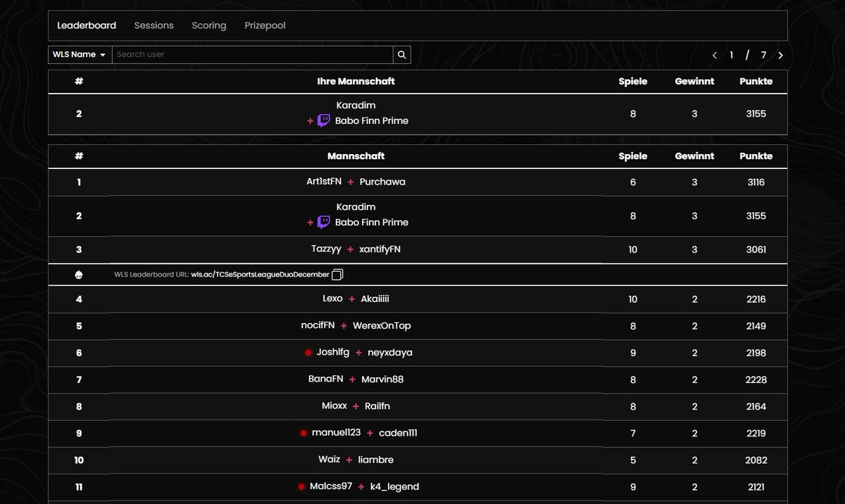Open the Prizepool tab
The image size is (845, 504).
point(265,25)
